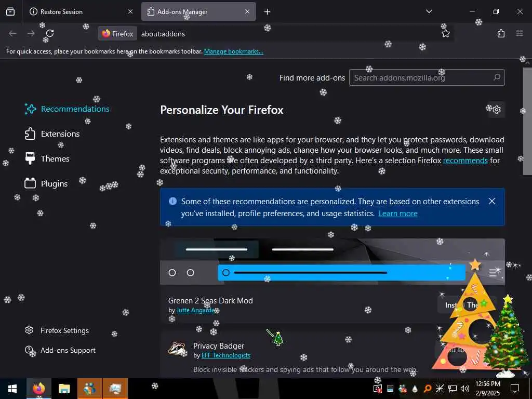The width and height of the screenshot is (532, 399).
Task: Expand the list all tabs dropdown
Action: tap(429, 11)
